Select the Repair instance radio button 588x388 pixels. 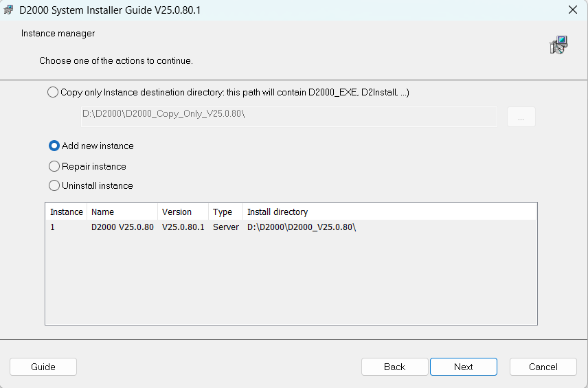(x=54, y=166)
